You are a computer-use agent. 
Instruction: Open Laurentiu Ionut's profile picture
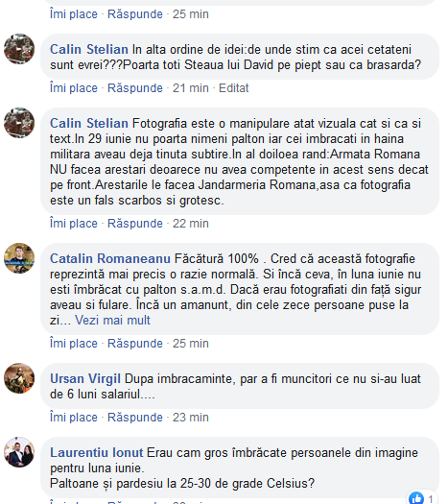(19, 452)
